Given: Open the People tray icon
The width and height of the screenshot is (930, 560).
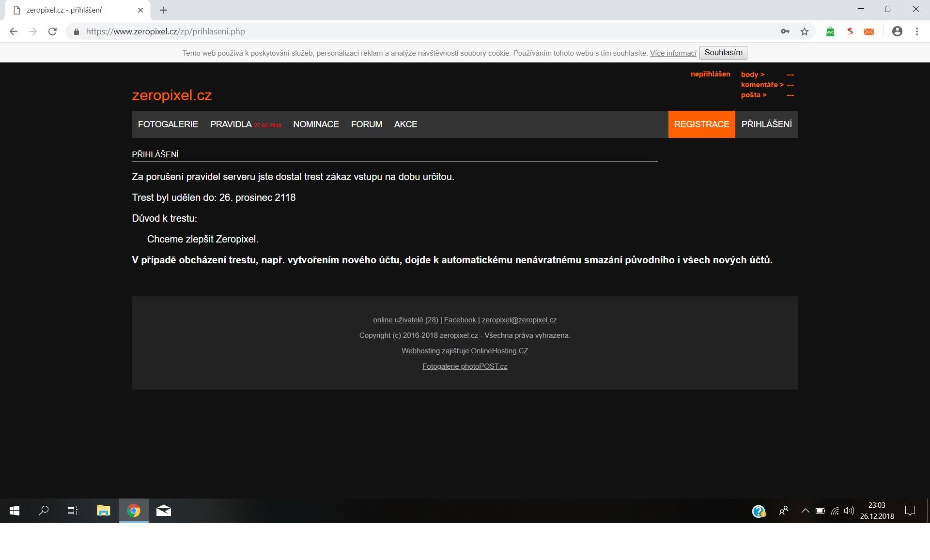Looking at the screenshot, I should click(x=783, y=511).
